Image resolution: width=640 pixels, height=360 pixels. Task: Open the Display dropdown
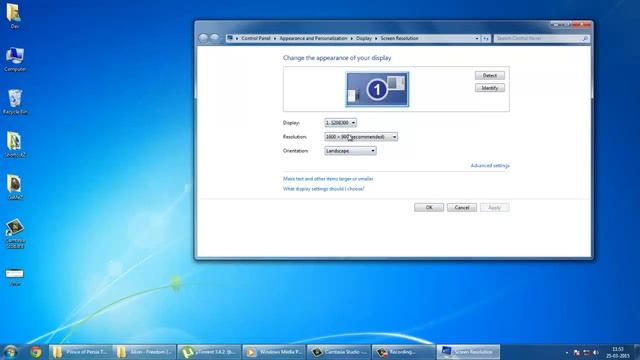340,122
